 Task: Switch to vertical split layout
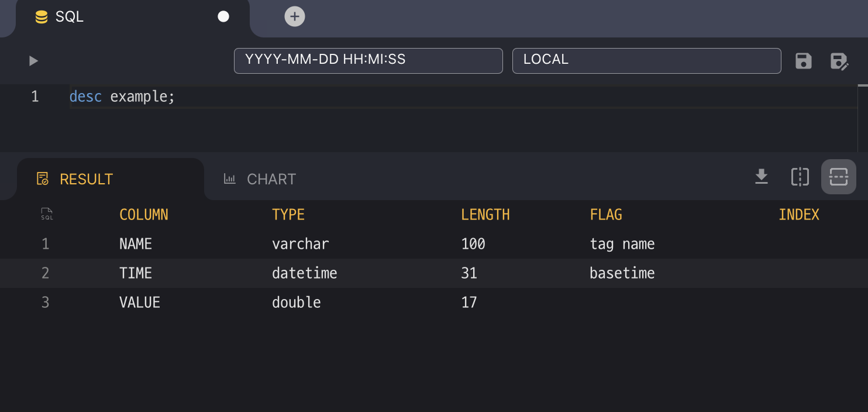click(x=800, y=177)
